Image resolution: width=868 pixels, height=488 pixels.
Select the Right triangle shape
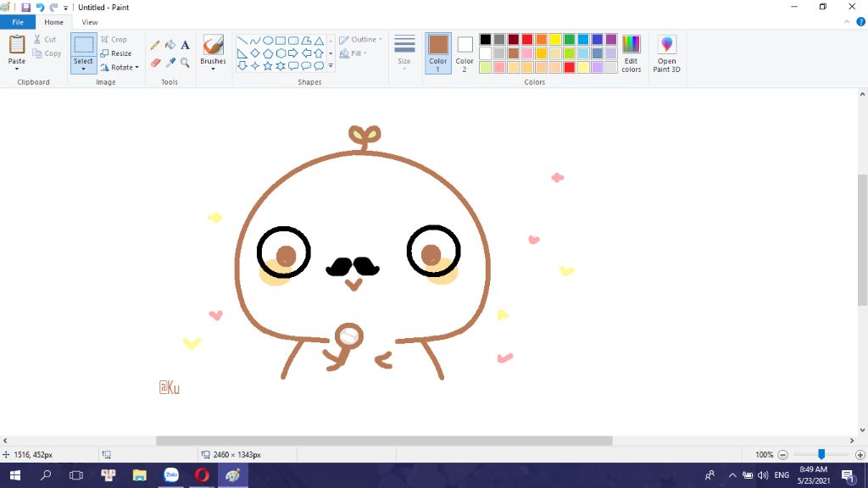click(x=242, y=53)
